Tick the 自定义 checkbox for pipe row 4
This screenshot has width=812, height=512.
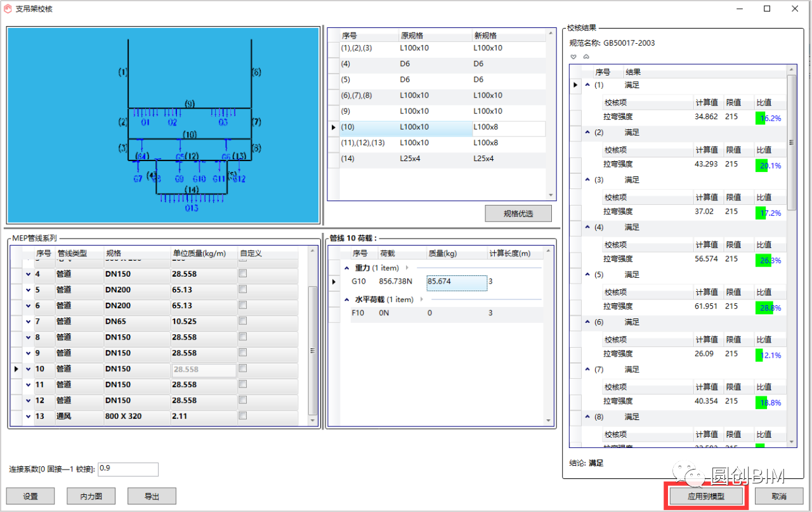pos(242,273)
